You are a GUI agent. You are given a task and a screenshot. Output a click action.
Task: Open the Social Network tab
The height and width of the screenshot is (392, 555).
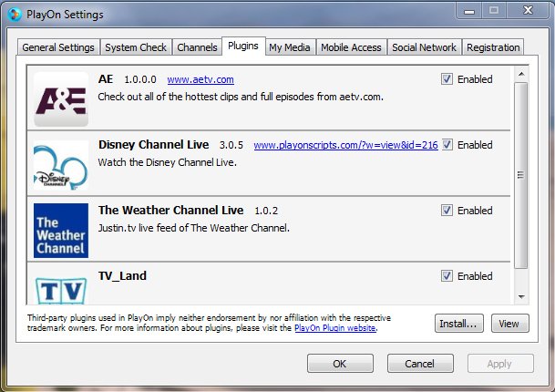pyautogui.click(x=424, y=47)
